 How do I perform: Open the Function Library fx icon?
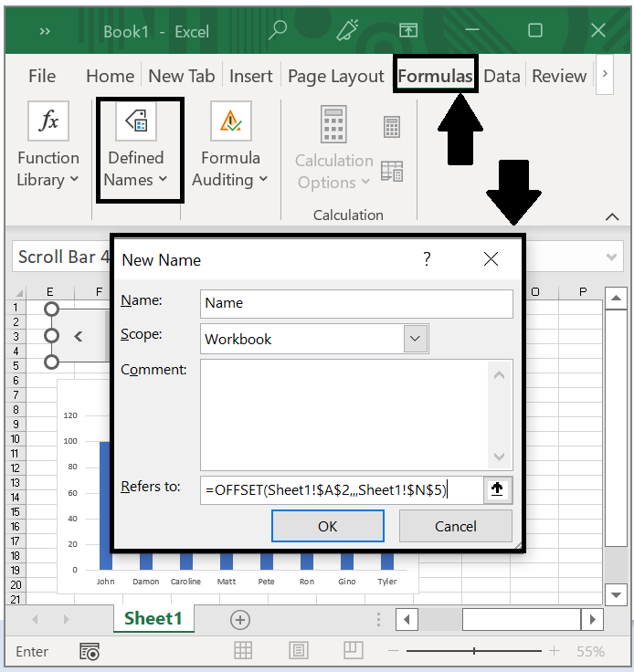[x=48, y=121]
